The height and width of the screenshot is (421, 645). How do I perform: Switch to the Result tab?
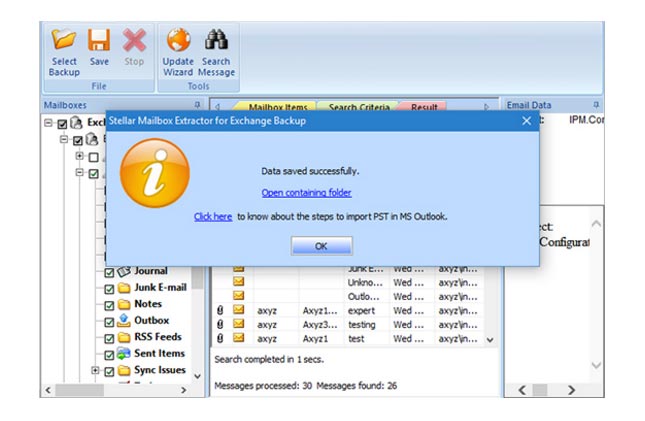point(424,107)
